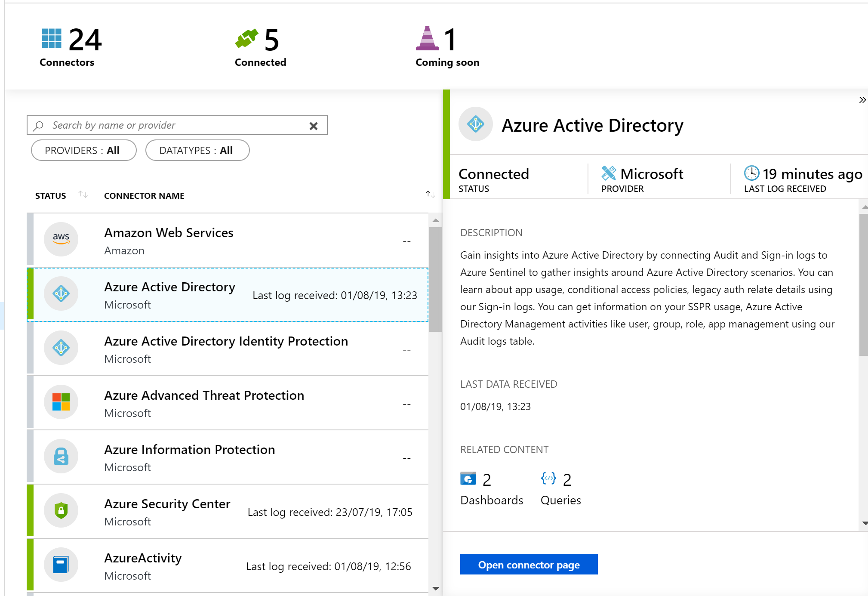Click the Azure Security Center shield icon
Screen dimensions: 868x596
[61, 510]
